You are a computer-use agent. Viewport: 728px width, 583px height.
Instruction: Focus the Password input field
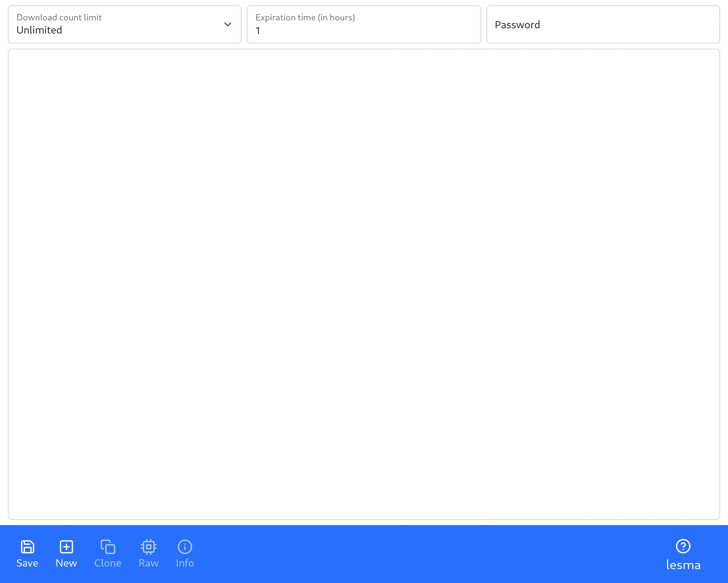coord(603,24)
